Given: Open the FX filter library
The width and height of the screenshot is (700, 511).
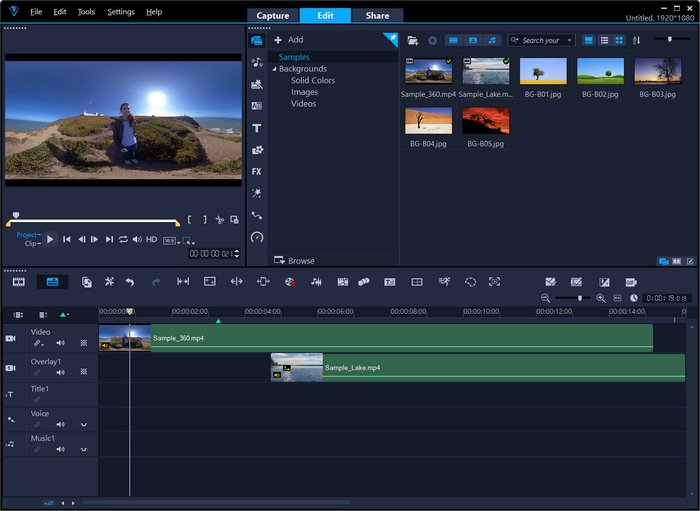Looking at the screenshot, I should tap(257, 171).
